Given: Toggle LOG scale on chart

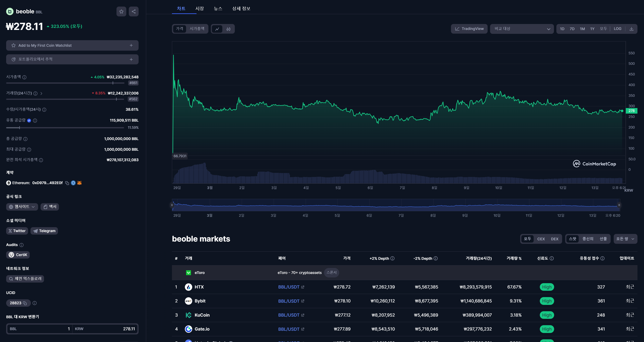Looking at the screenshot, I should (x=617, y=29).
